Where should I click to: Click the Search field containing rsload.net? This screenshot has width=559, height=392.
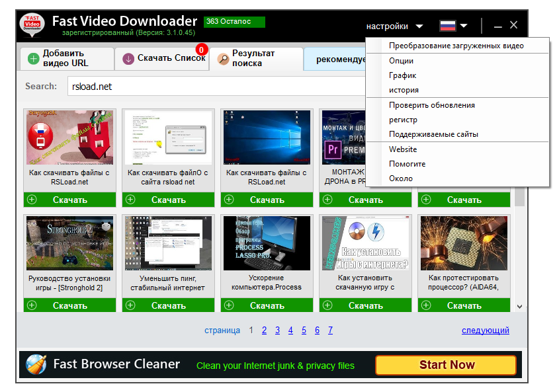217,86
